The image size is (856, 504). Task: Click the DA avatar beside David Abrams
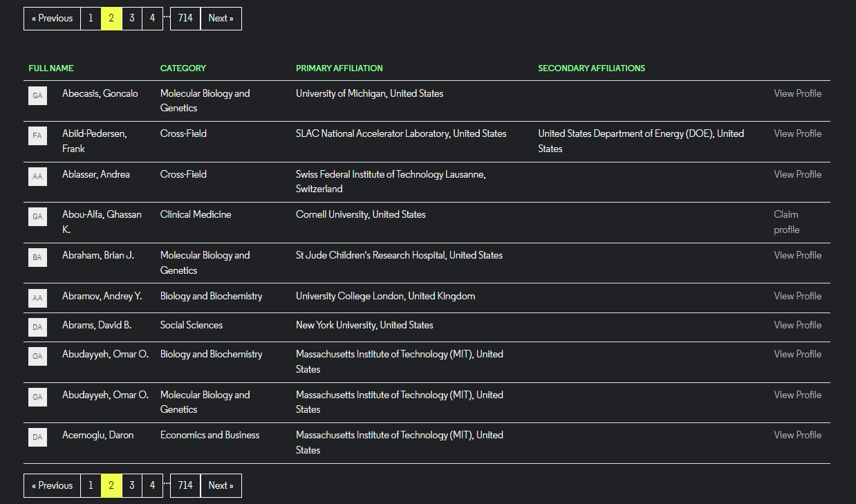coord(37,326)
